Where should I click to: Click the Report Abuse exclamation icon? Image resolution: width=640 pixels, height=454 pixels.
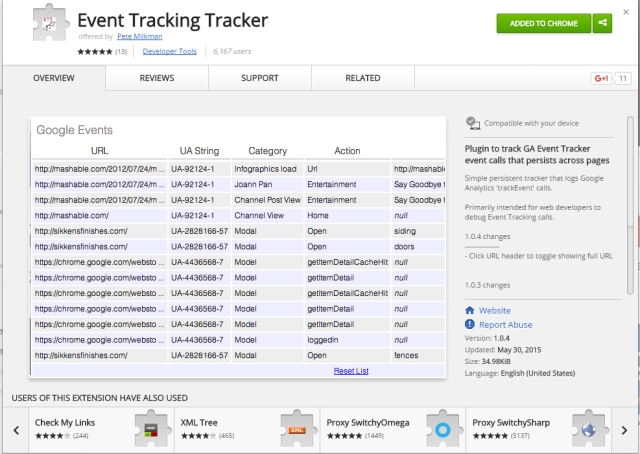pyautogui.click(x=469, y=324)
